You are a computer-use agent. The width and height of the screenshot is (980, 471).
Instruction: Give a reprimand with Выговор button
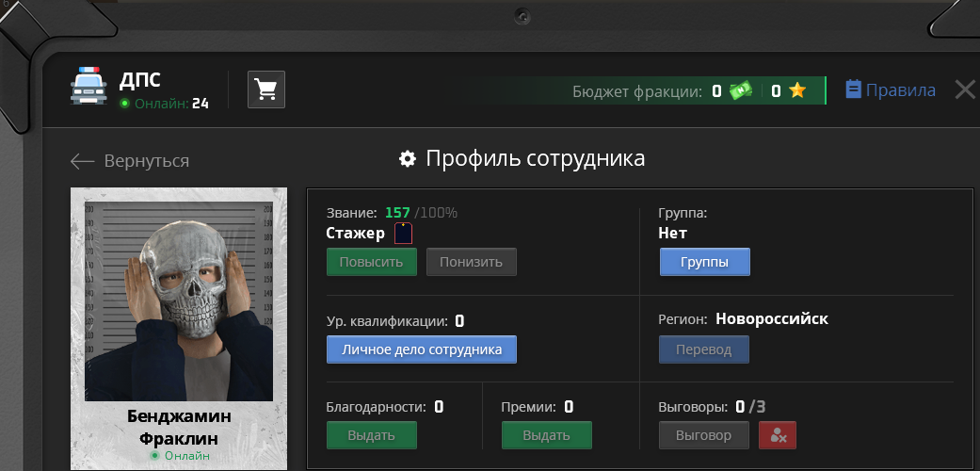(704, 435)
